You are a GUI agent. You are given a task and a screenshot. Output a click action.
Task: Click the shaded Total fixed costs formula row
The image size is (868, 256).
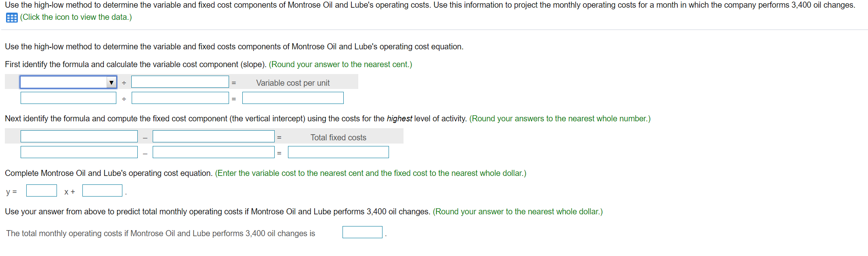[338, 137]
